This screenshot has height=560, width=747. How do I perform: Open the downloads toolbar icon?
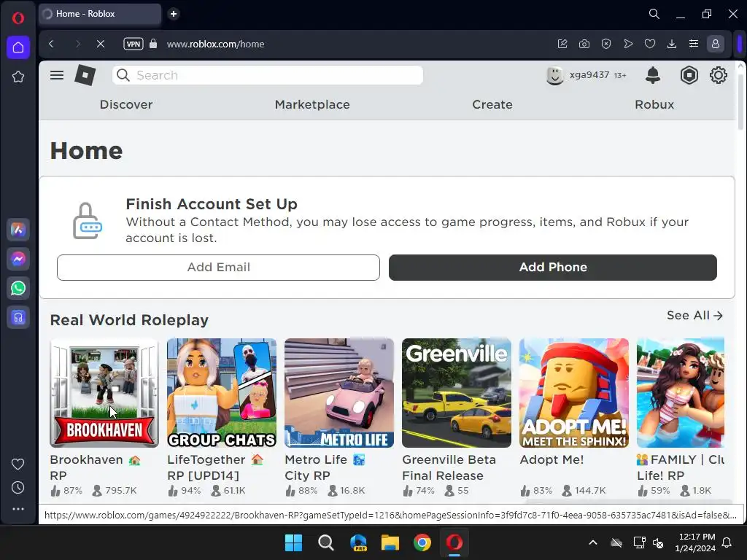click(x=672, y=44)
